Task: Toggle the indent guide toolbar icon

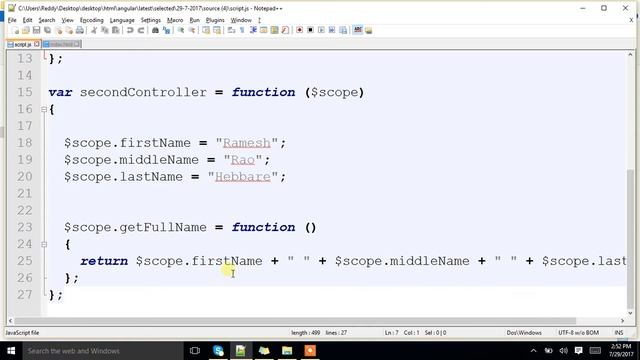Action: click(253, 30)
